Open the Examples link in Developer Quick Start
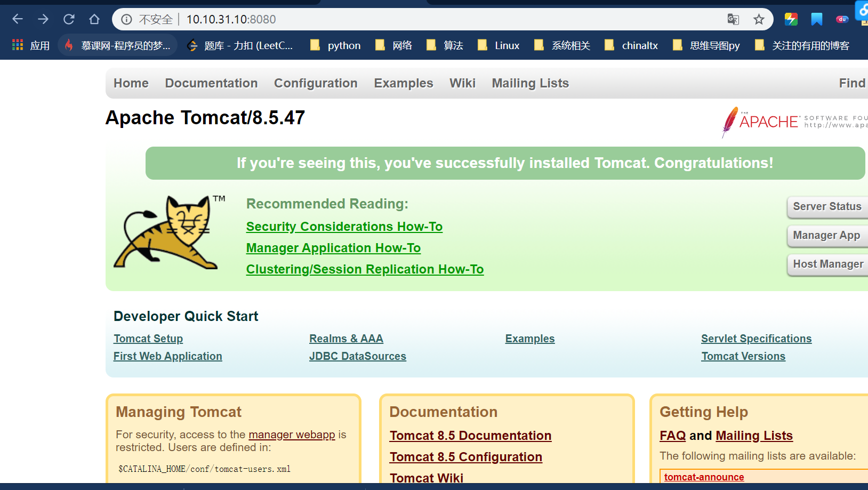Image resolution: width=868 pixels, height=490 pixels. [x=530, y=339]
